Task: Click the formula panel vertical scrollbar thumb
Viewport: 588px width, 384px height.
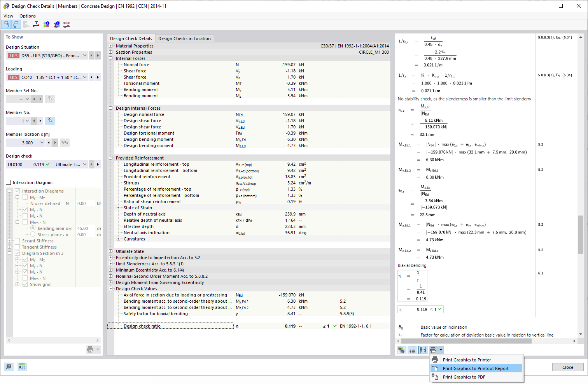Action: (581, 235)
